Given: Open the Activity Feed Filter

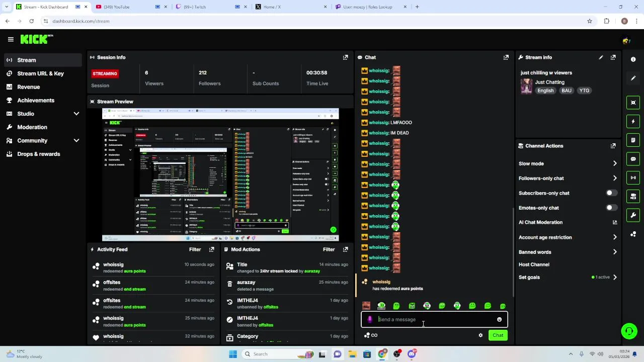Looking at the screenshot, I should click(x=195, y=249).
